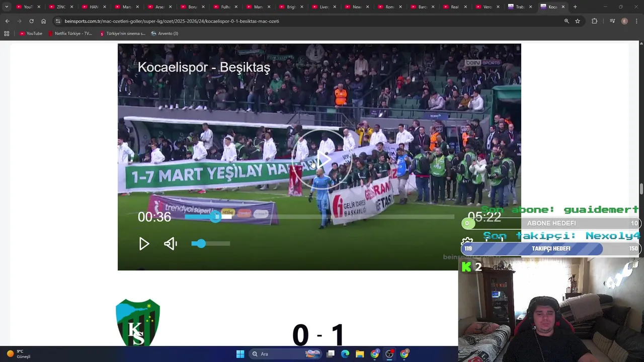Open the Türkiye'nin sinema bookmark
Screen dimensions: 644x362
pyautogui.click(x=122, y=33)
